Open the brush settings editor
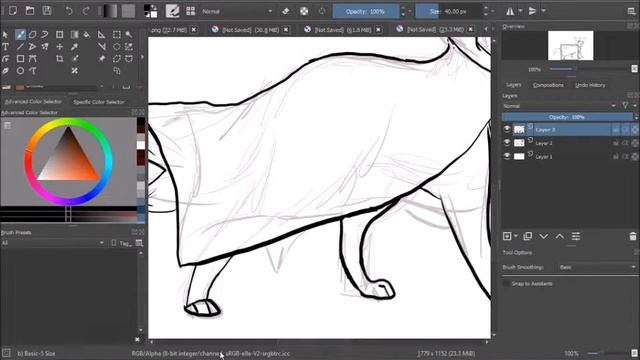 click(172, 11)
